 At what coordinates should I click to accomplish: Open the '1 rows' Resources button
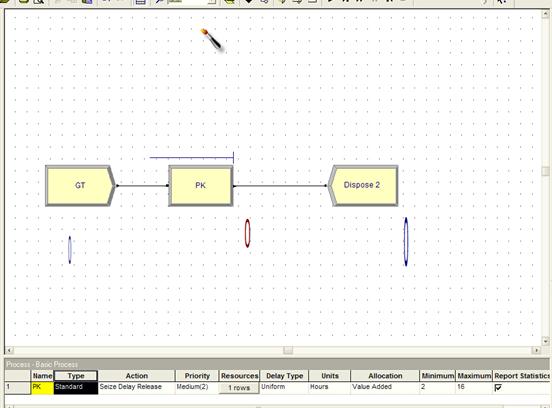click(x=239, y=388)
